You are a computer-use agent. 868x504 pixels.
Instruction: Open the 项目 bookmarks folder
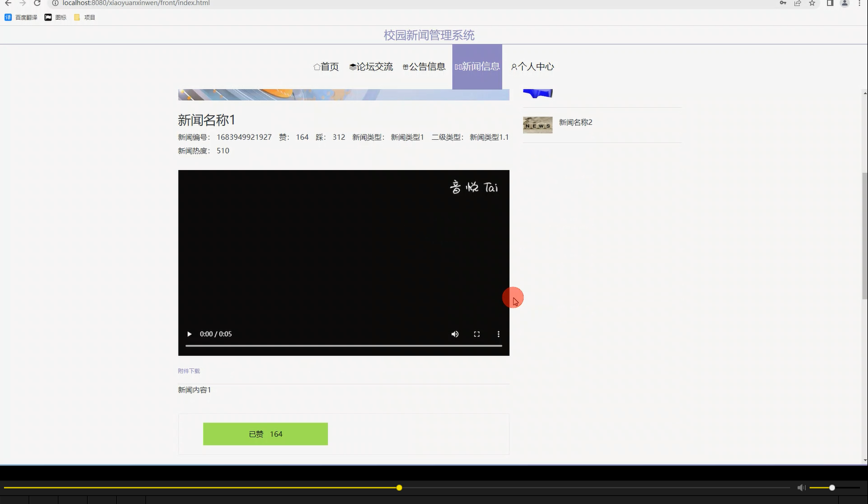(84, 17)
